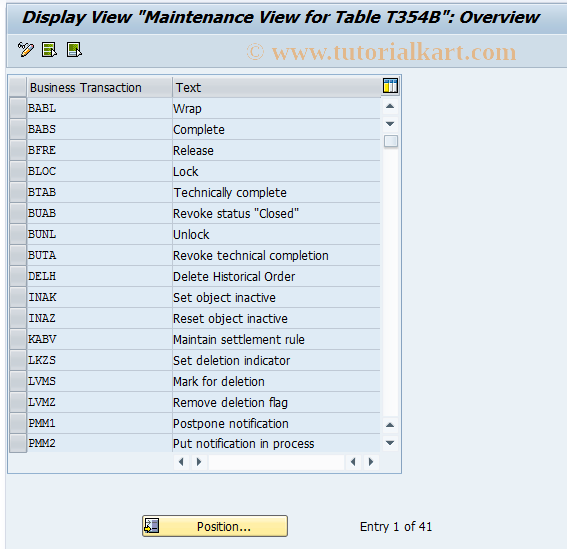Select the row selector for BABS
This screenshot has width=567, height=549.
(x=18, y=129)
